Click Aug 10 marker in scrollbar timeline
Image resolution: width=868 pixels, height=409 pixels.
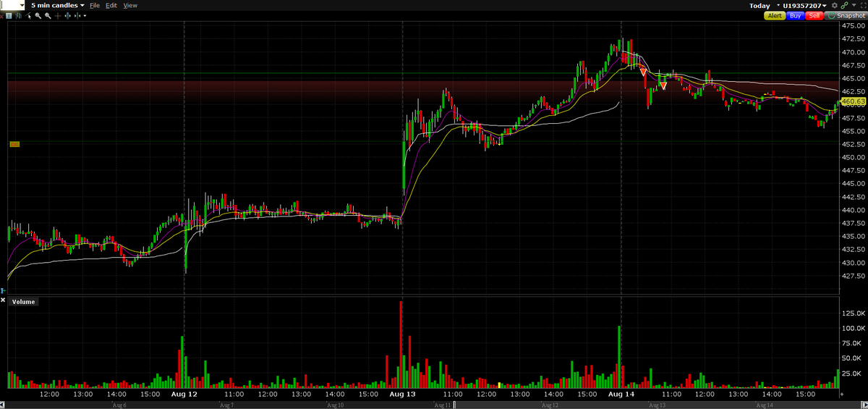point(335,405)
